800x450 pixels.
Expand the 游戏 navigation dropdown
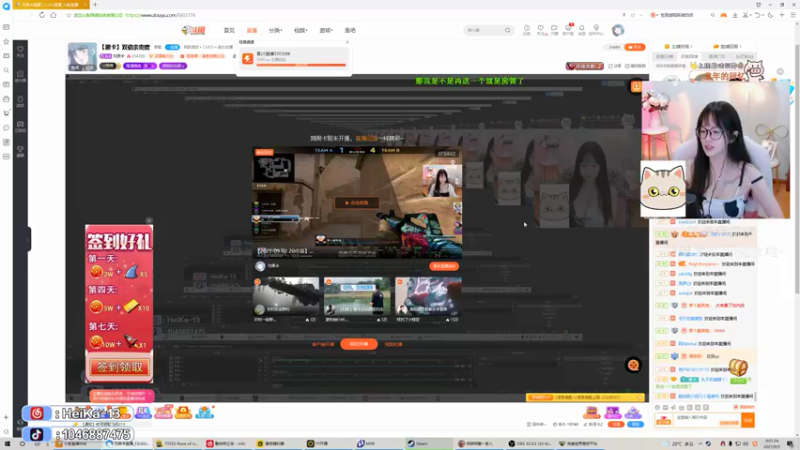326,31
